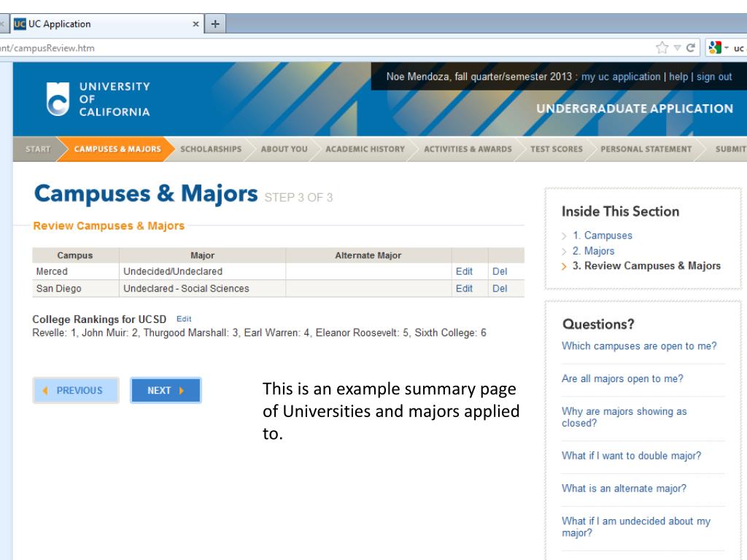Open the Test Scores step tab
The height and width of the screenshot is (560, 747).
pos(557,149)
